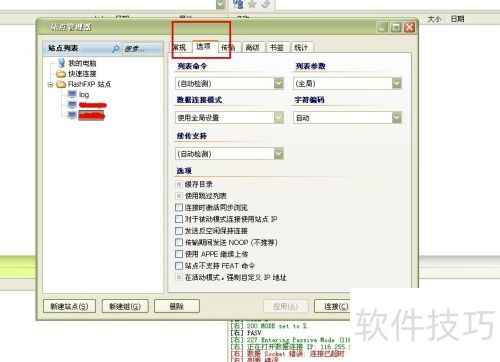Screen dimensions: 500x362
Task: Toggle the 使用跳过列表 checkbox
Action: (x=179, y=196)
